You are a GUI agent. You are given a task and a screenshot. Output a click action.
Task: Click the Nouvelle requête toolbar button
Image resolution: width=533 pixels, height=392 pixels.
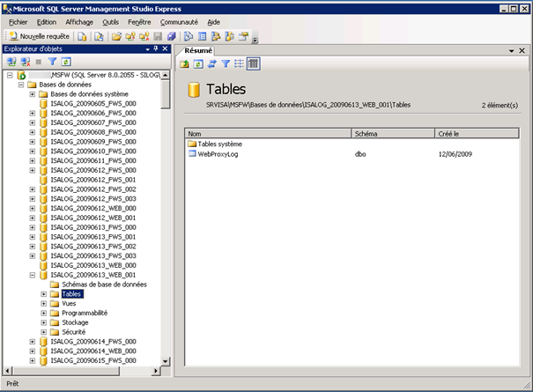tap(40, 36)
